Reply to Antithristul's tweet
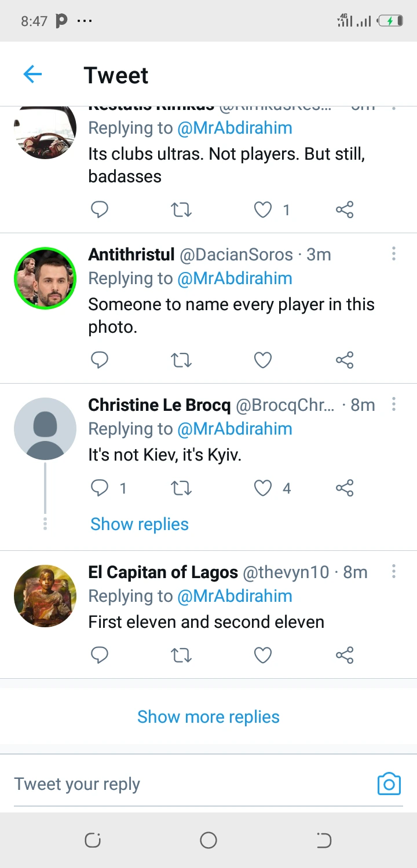Screen dimensions: 417x868 tap(100, 360)
